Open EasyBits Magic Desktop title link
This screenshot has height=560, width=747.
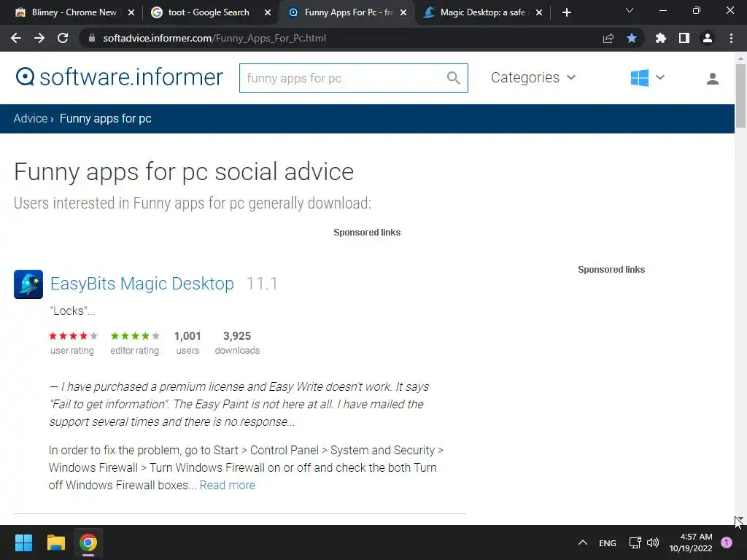(x=142, y=284)
